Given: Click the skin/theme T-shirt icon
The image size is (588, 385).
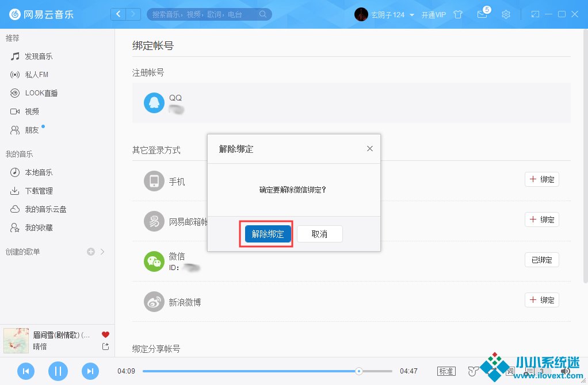Looking at the screenshot, I should click(458, 14).
